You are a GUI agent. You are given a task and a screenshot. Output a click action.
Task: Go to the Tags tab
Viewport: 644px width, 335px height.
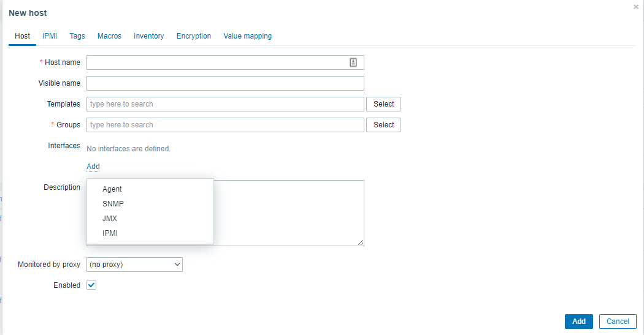77,36
